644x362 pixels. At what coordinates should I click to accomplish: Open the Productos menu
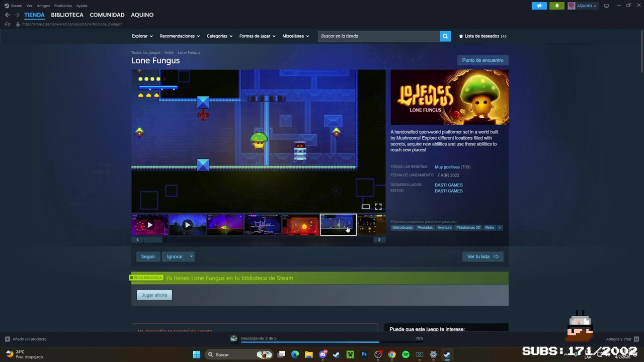pyautogui.click(x=63, y=6)
